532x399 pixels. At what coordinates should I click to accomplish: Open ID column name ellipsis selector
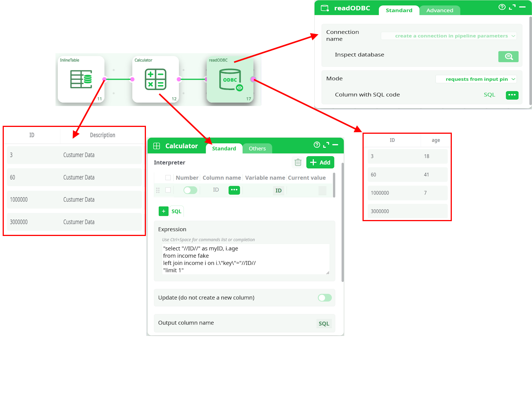click(x=234, y=190)
